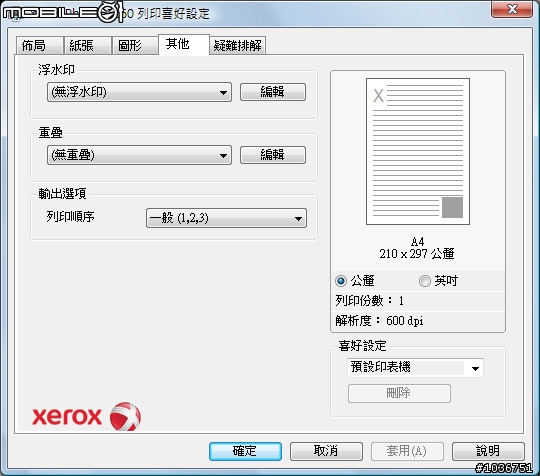
Task: Click the 套用(A) button
Action: [407, 451]
